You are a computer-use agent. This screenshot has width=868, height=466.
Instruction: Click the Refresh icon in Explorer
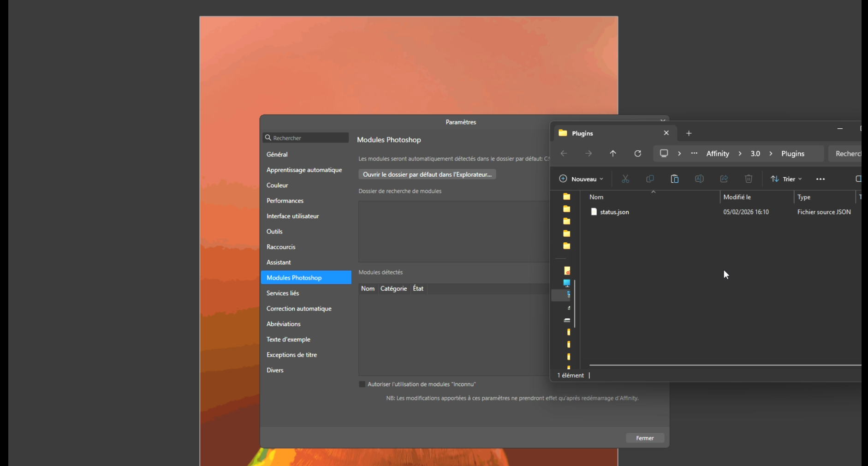pos(637,154)
